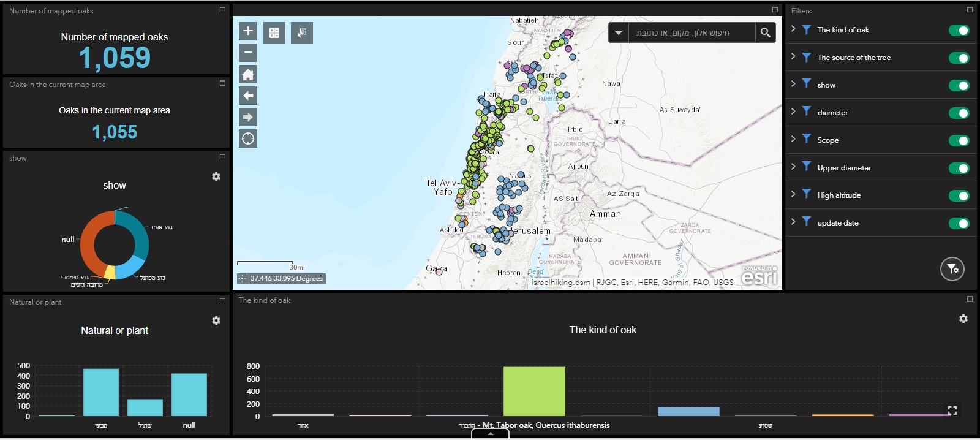Turn off the diameter filter toggle
The height and width of the screenshot is (440, 980).
pos(959,113)
